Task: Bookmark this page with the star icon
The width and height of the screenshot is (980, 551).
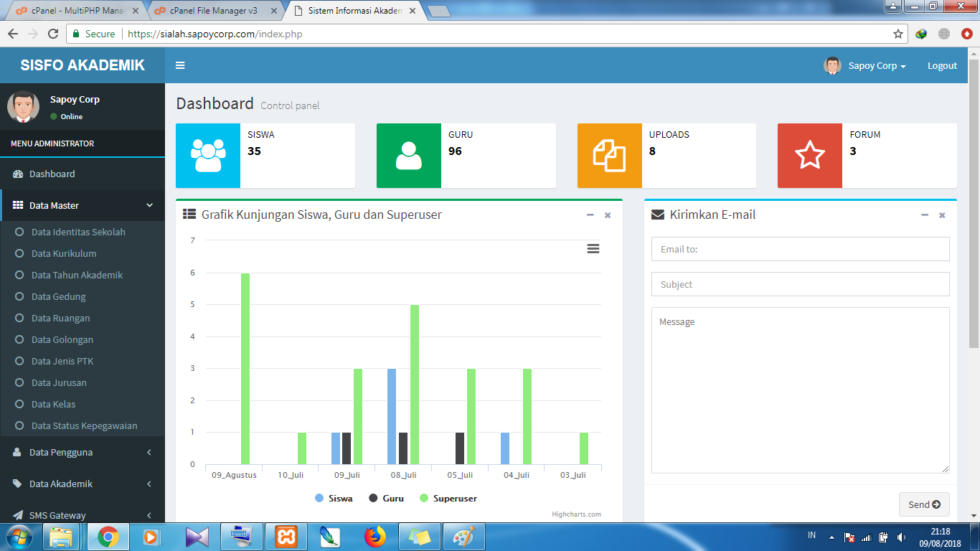Action: pyautogui.click(x=898, y=34)
